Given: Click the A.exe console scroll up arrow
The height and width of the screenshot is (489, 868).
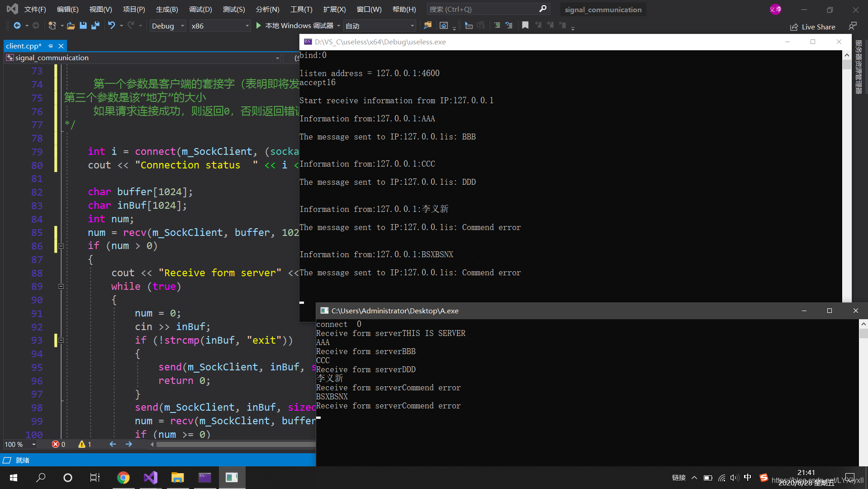Looking at the screenshot, I should point(863,324).
